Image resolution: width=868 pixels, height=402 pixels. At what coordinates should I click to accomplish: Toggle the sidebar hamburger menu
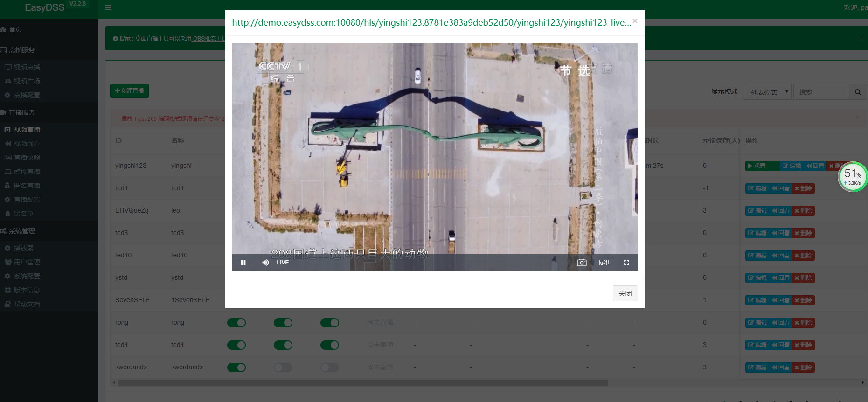[108, 7]
